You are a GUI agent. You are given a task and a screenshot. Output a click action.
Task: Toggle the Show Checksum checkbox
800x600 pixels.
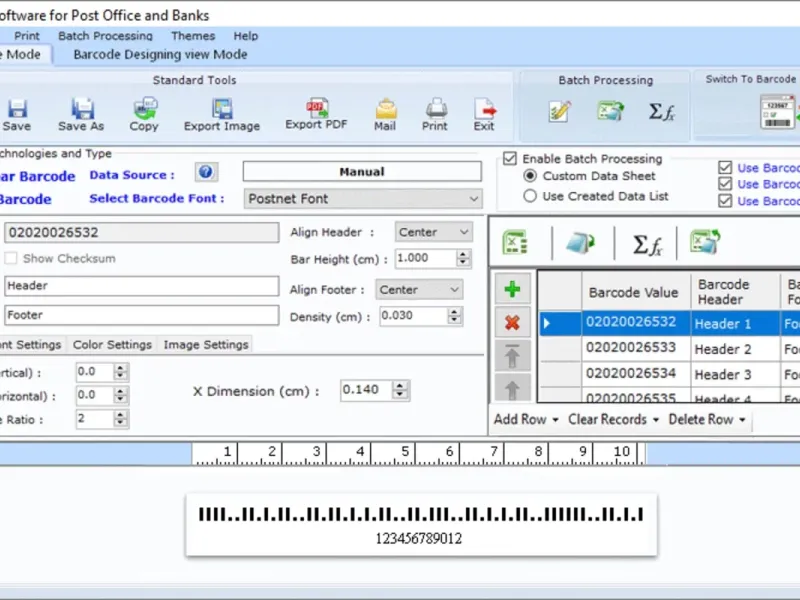(11, 258)
